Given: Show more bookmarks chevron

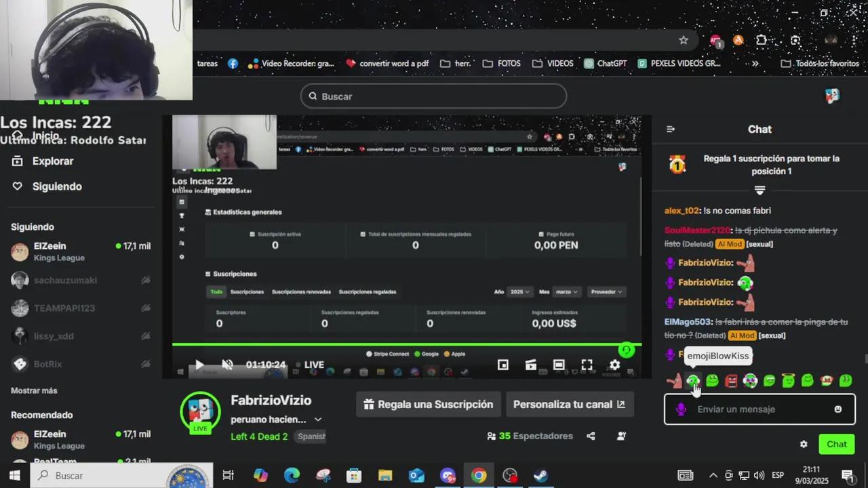Looking at the screenshot, I should click(755, 64).
